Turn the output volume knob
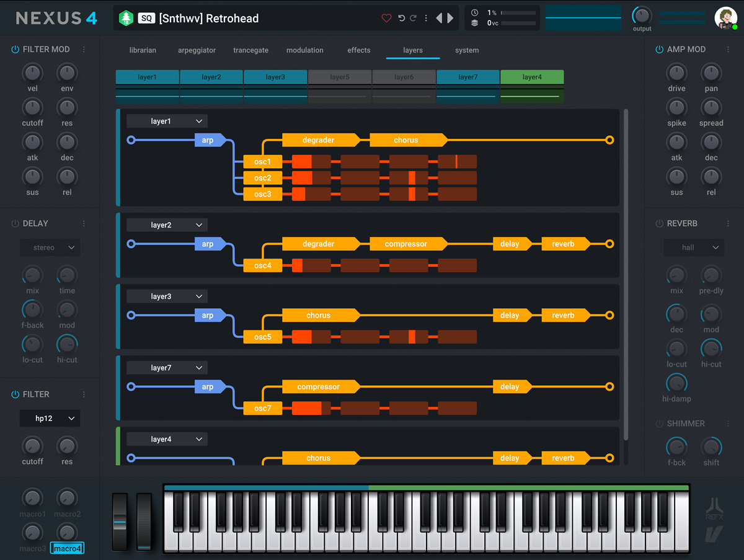 pos(642,15)
